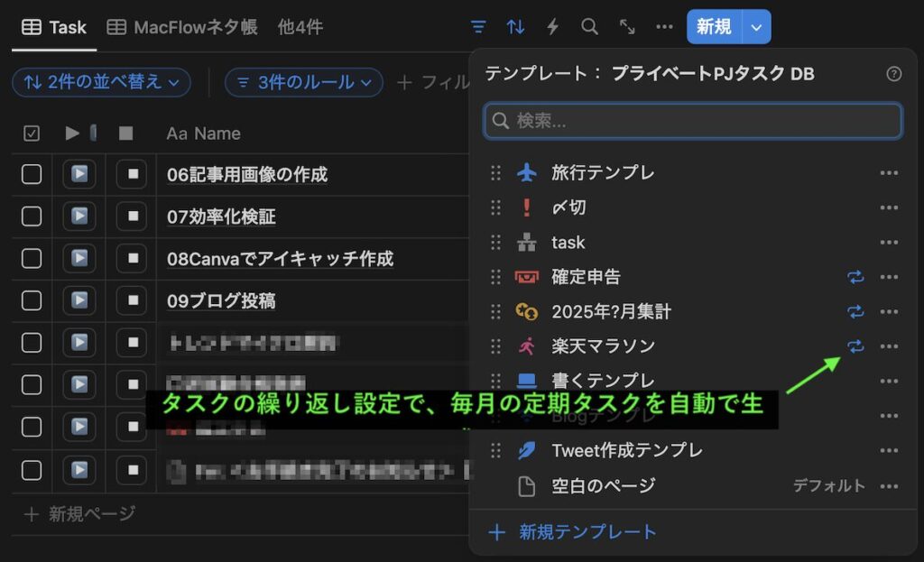Click the filter icon in the toolbar

(478, 27)
